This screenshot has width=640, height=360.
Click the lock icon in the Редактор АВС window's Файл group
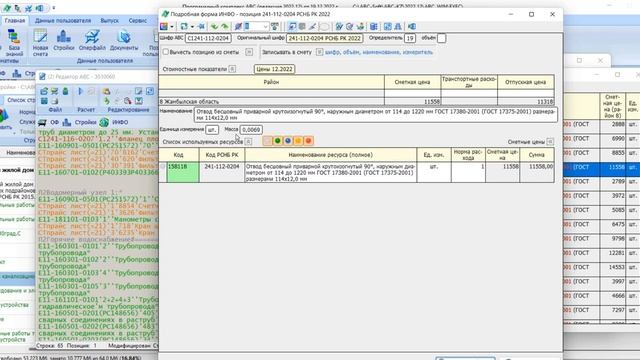coord(65,91)
